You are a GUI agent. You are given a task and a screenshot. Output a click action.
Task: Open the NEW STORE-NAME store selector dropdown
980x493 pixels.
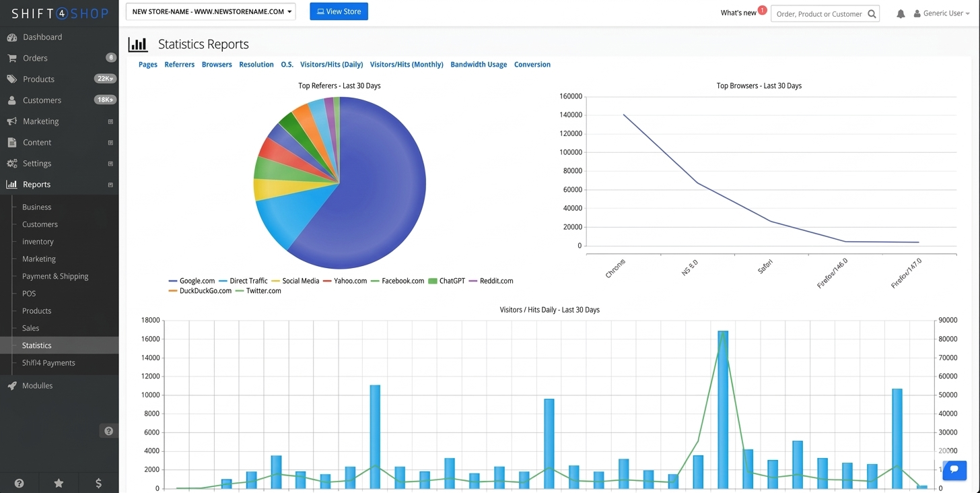(210, 11)
